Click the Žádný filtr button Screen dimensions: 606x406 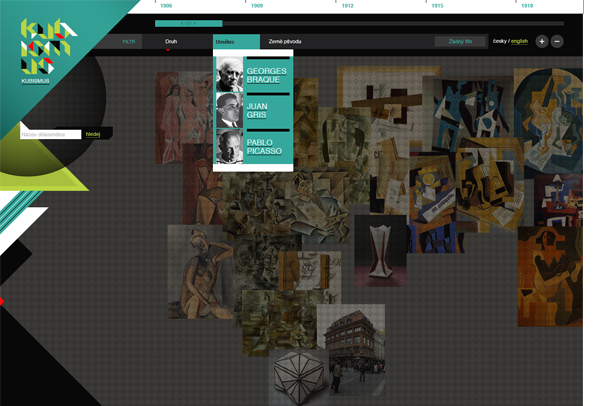[460, 42]
